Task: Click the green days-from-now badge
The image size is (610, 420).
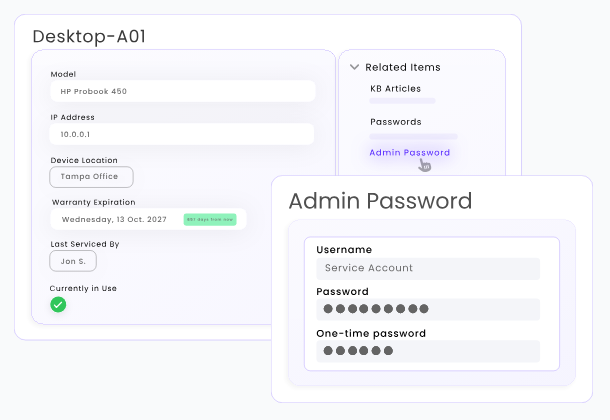Action: click(210, 219)
